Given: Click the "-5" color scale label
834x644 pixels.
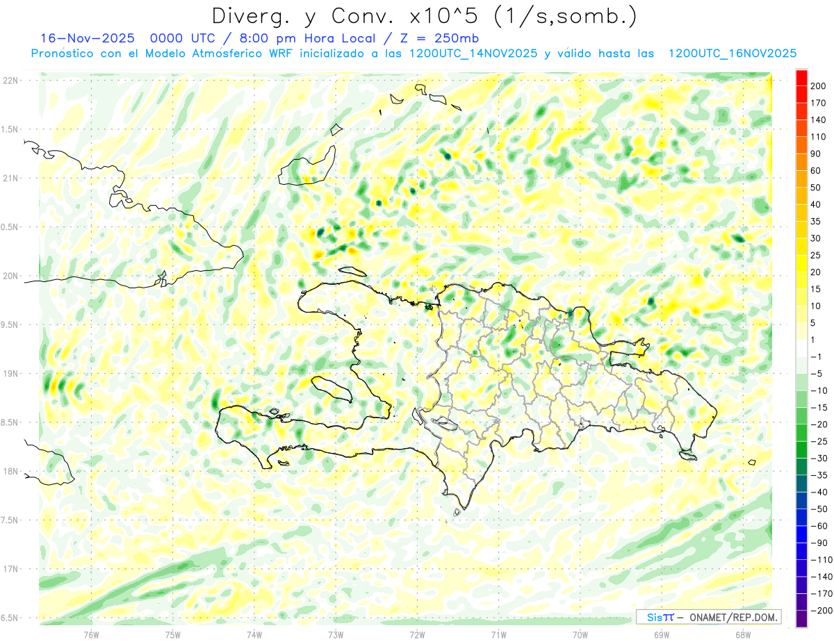Looking at the screenshot, I should pyautogui.click(x=817, y=373).
